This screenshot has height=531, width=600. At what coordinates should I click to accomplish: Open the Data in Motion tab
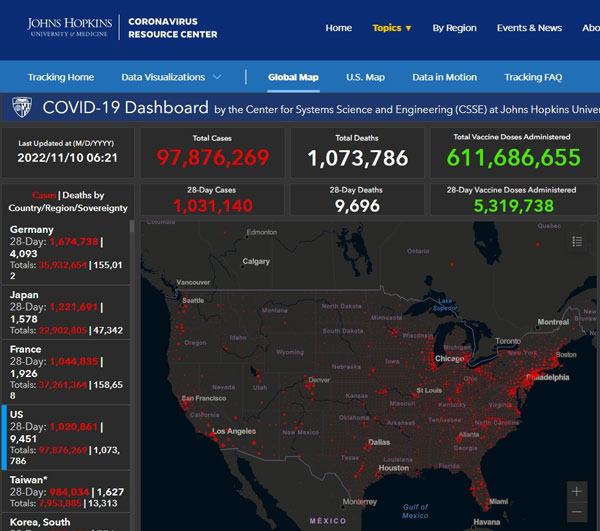coord(444,77)
